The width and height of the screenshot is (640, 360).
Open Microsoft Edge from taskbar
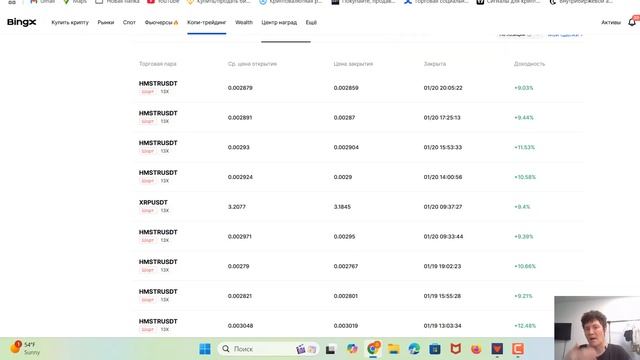tap(414, 349)
